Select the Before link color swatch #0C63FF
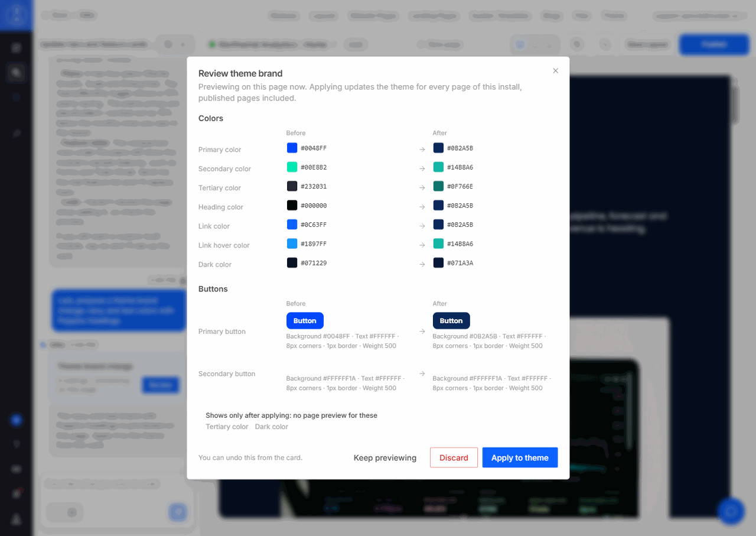The image size is (756, 536). click(292, 225)
